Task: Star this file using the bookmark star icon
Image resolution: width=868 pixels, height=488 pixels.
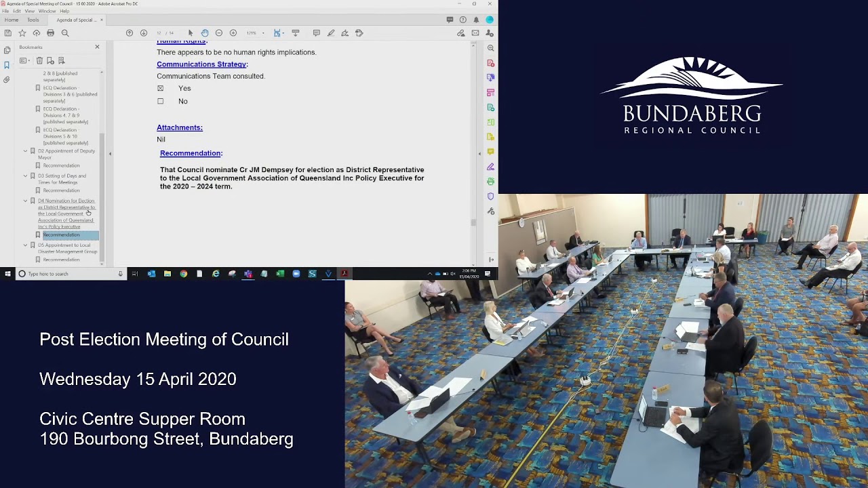Action: pyautogui.click(x=22, y=33)
